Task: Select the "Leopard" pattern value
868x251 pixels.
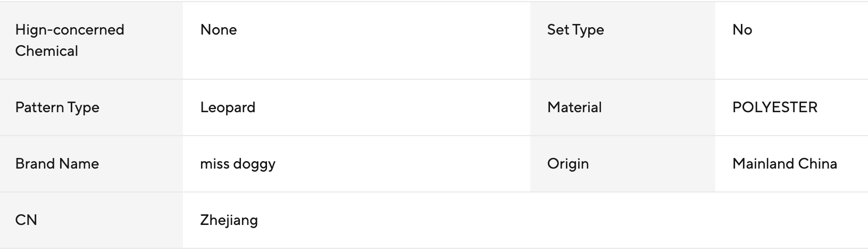Action: (x=228, y=107)
